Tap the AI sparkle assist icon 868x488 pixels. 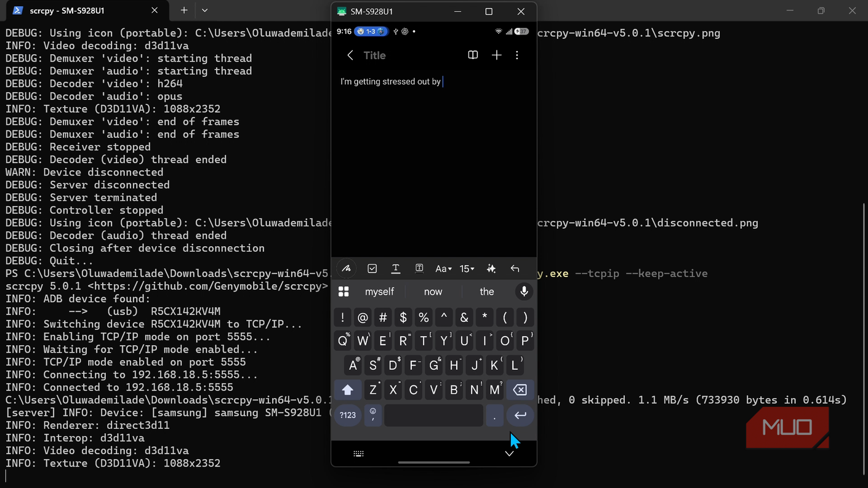[x=491, y=268]
